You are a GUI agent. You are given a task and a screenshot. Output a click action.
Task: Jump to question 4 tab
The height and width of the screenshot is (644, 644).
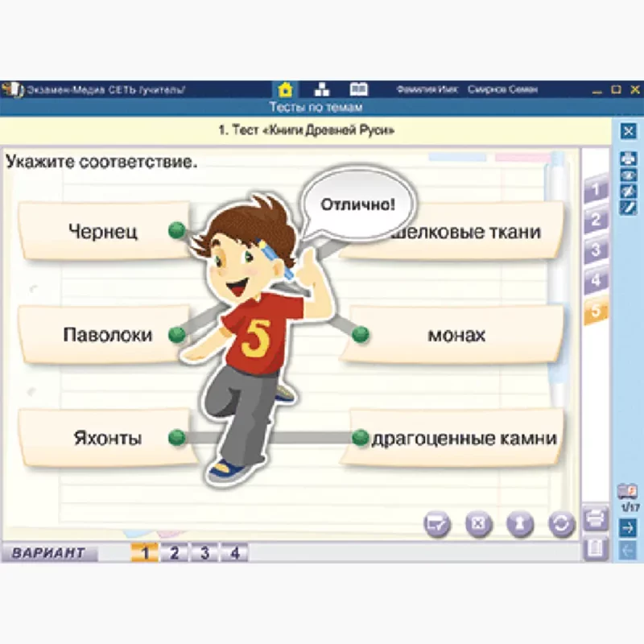tap(596, 280)
